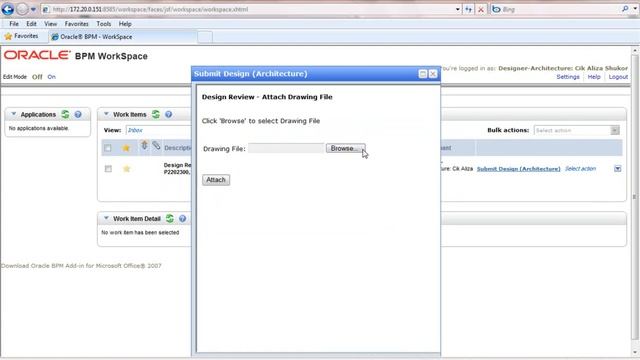Refresh the Applications panel
This screenshot has width=640, height=360.
pos(65,114)
